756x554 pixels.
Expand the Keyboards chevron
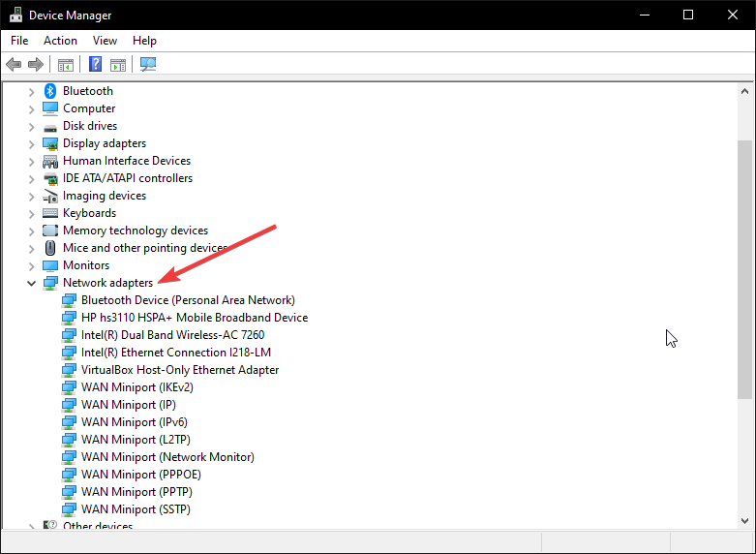tap(31, 214)
